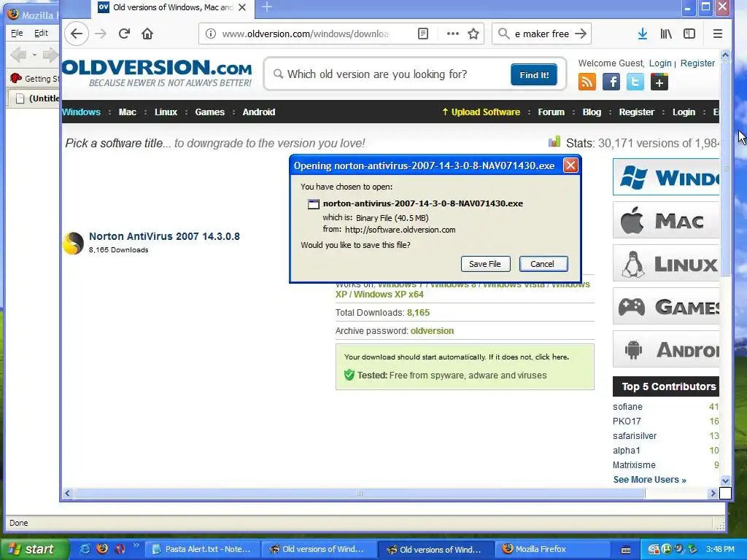Open contributor sofiane's profile

[627, 407]
